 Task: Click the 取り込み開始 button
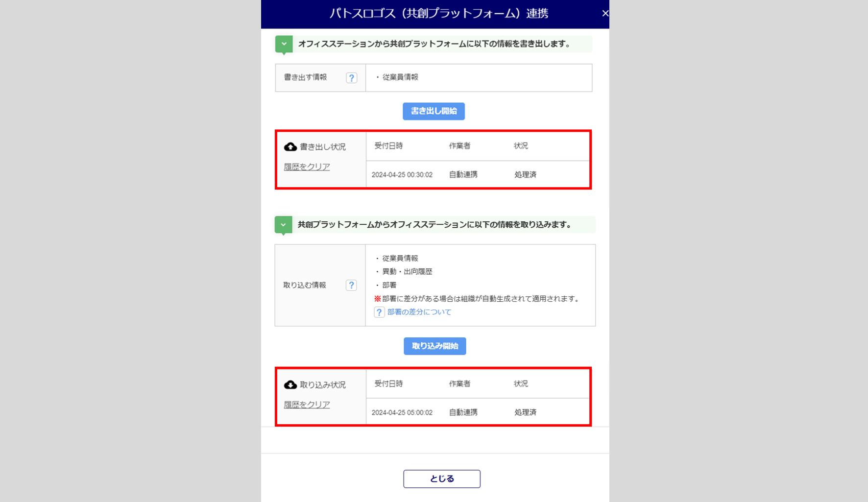click(x=435, y=346)
